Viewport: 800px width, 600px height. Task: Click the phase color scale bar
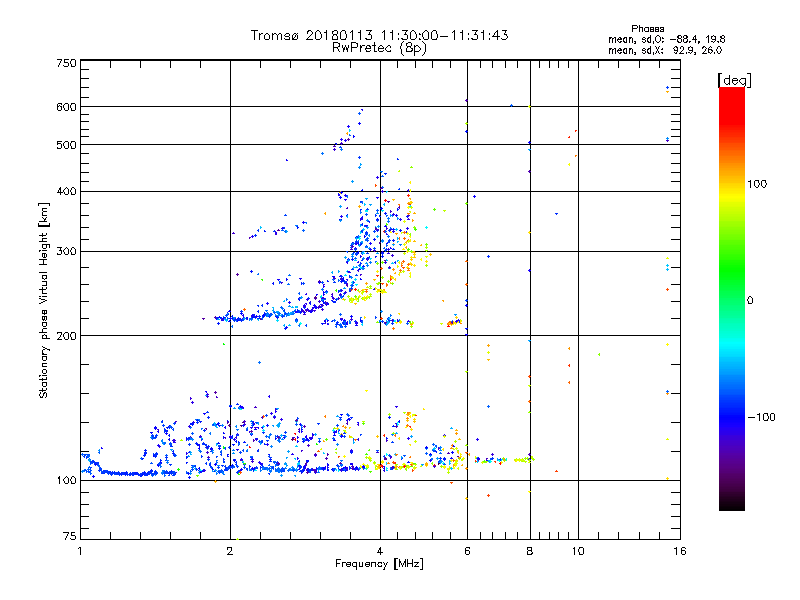point(732,299)
